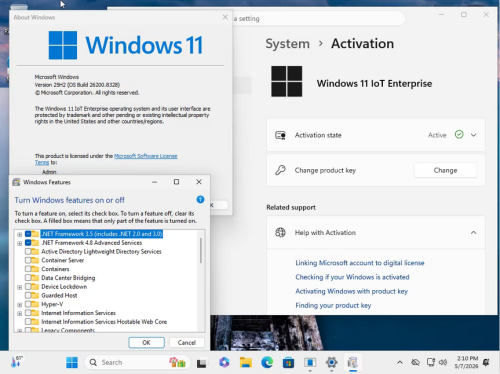Toggle .NET Framework 4.8 Advanced Services checkbox
This screenshot has height=374, width=500.
click(28, 242)
